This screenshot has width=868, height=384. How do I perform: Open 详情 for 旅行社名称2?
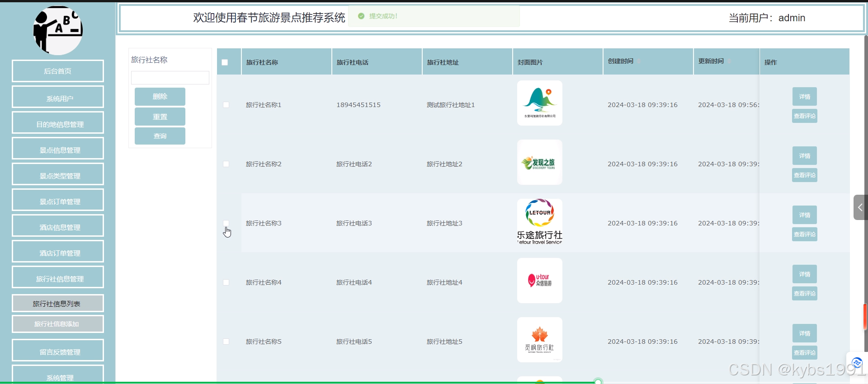coord(805,156)
